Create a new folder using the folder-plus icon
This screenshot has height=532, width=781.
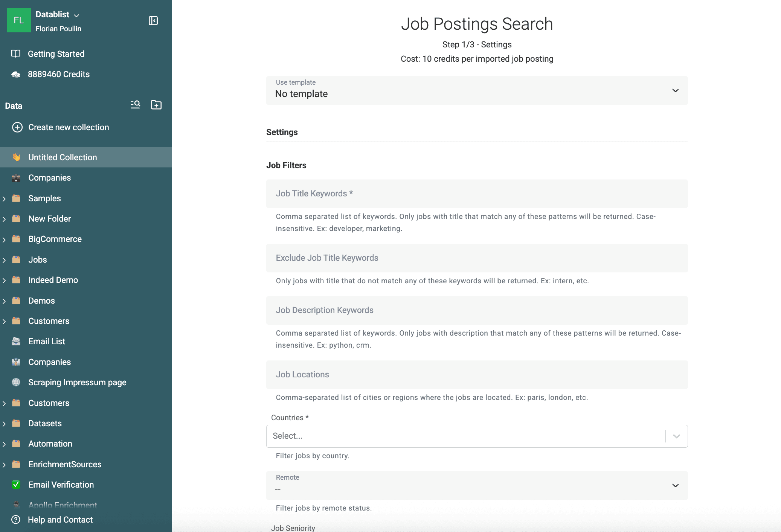pos(156,105)
